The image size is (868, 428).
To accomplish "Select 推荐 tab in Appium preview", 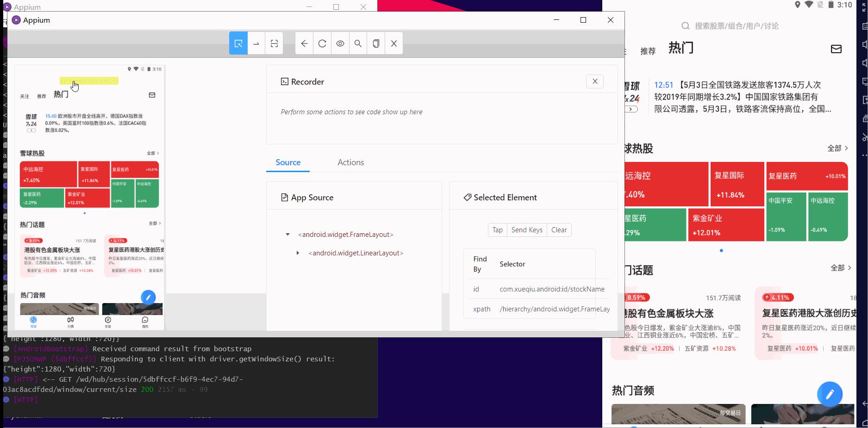I will click(x=42, y=96).
